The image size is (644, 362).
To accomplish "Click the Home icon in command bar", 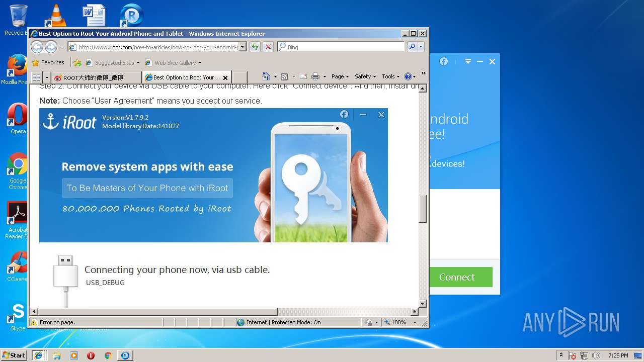I will [267, 76].
